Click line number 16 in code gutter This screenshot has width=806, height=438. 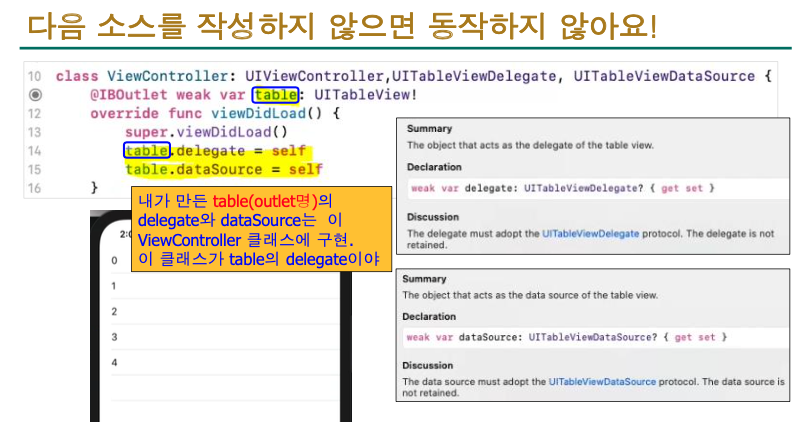click(34, 188)
